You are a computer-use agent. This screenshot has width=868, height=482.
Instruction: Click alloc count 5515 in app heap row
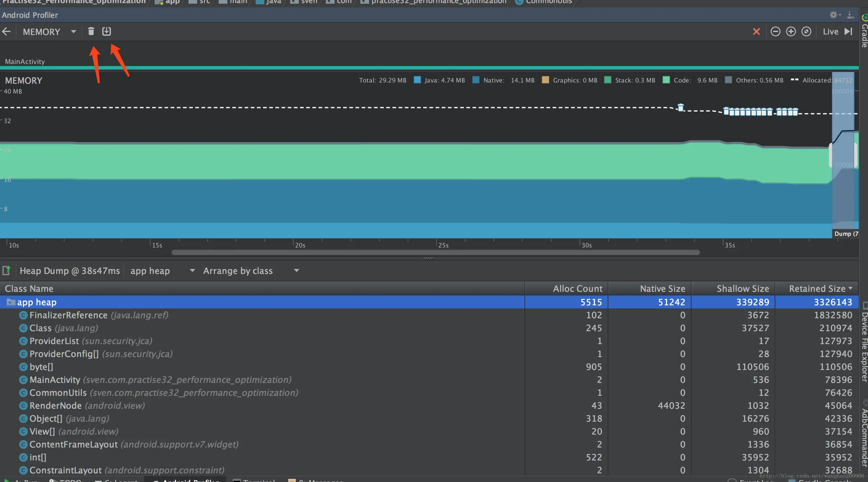pos(591,302)
